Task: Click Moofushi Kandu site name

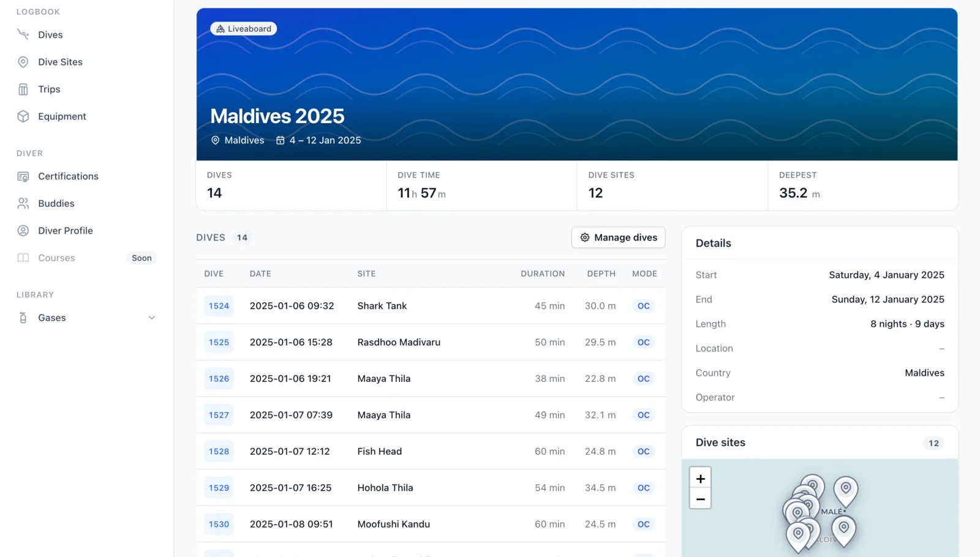Action: (394, 525)
